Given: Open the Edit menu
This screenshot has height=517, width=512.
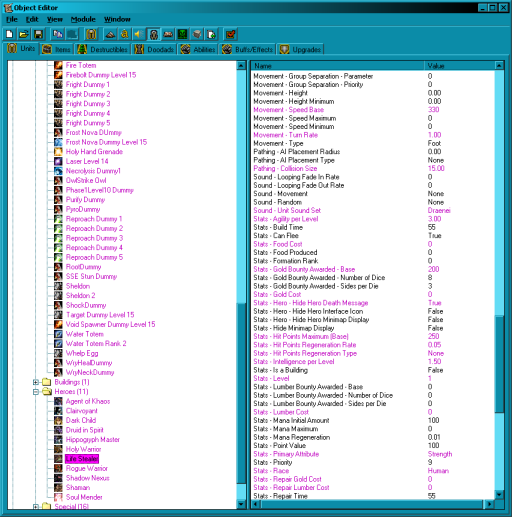Looking at the screenshot, I should point(32,19).
